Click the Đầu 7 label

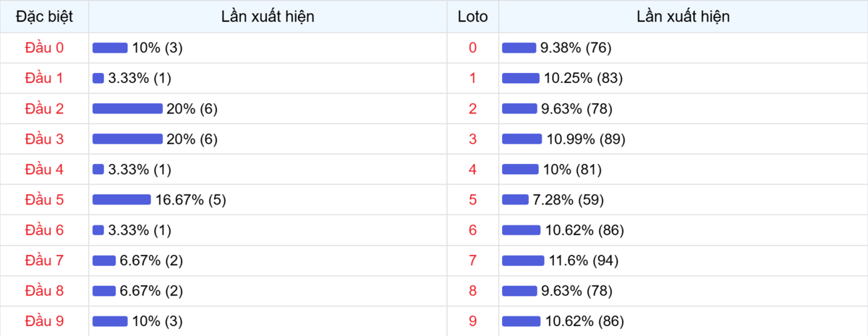click(44, 260)
